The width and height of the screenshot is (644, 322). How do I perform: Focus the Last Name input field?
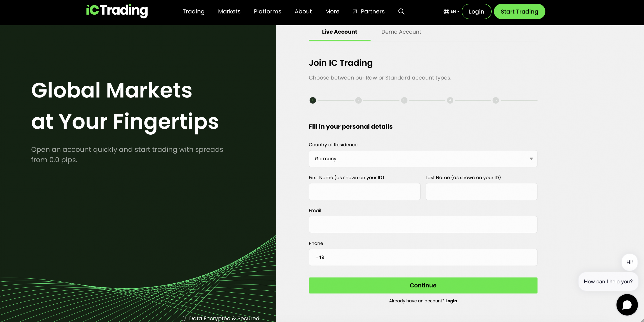point(481,192)
